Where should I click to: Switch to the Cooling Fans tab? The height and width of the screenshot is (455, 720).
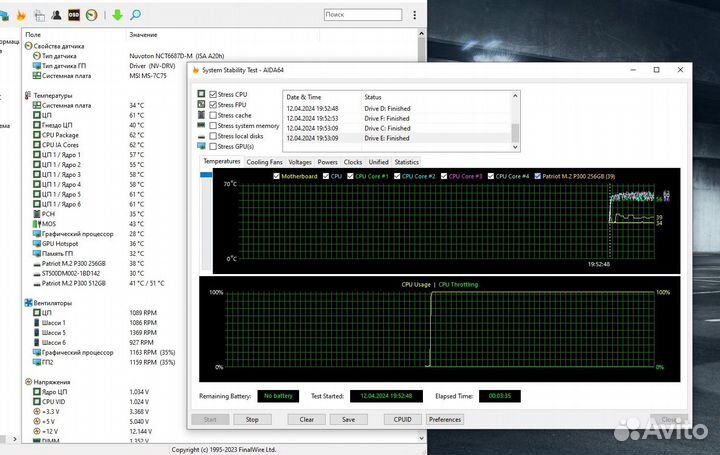click(x=264, y=162)
